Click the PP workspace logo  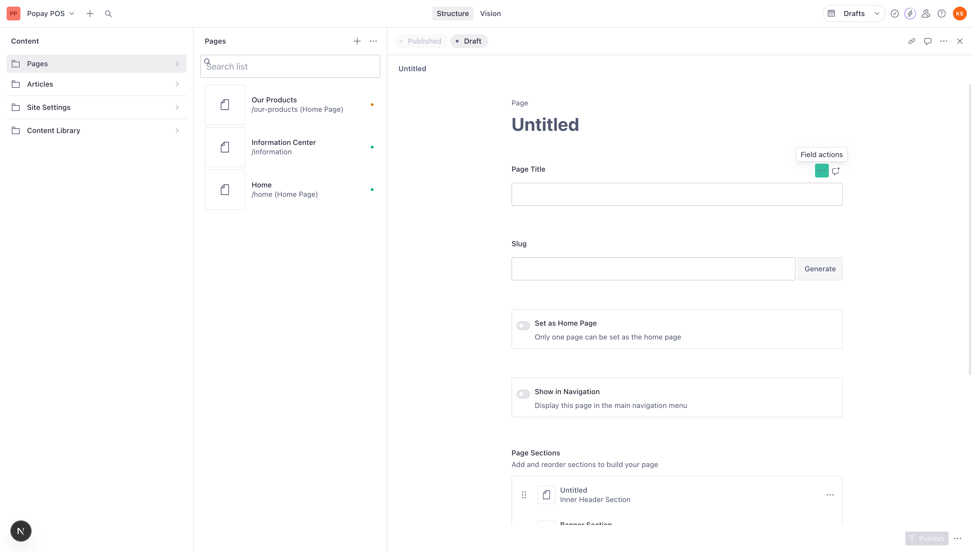point(13,13)
